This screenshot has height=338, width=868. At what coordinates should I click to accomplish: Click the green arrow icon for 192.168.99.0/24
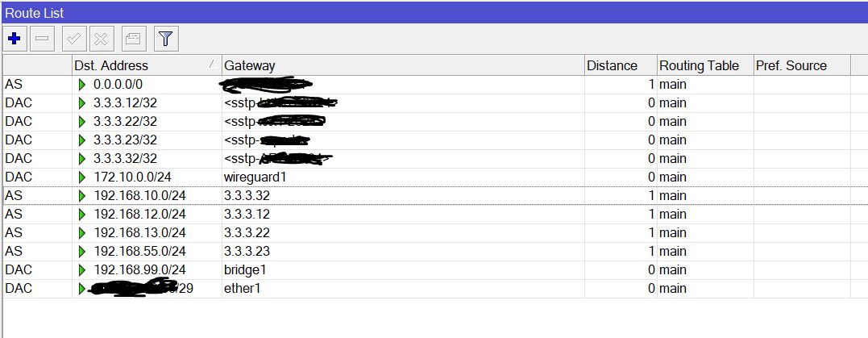click(x=81, y=269)
